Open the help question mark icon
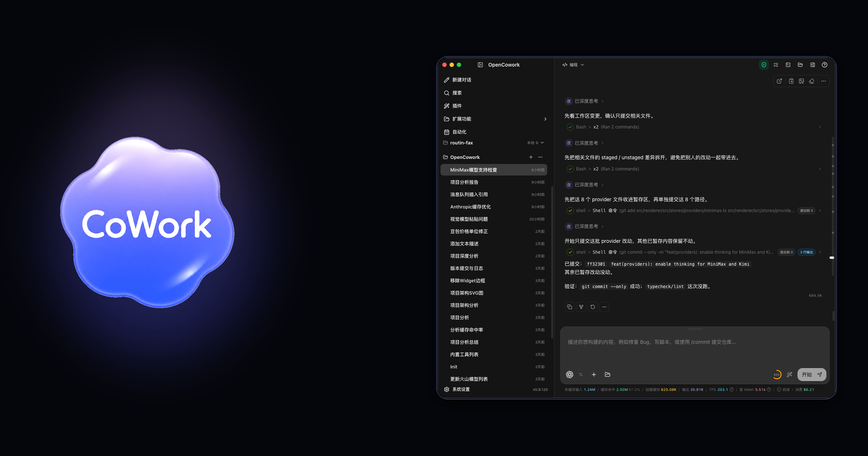 (x=825, y=65)
